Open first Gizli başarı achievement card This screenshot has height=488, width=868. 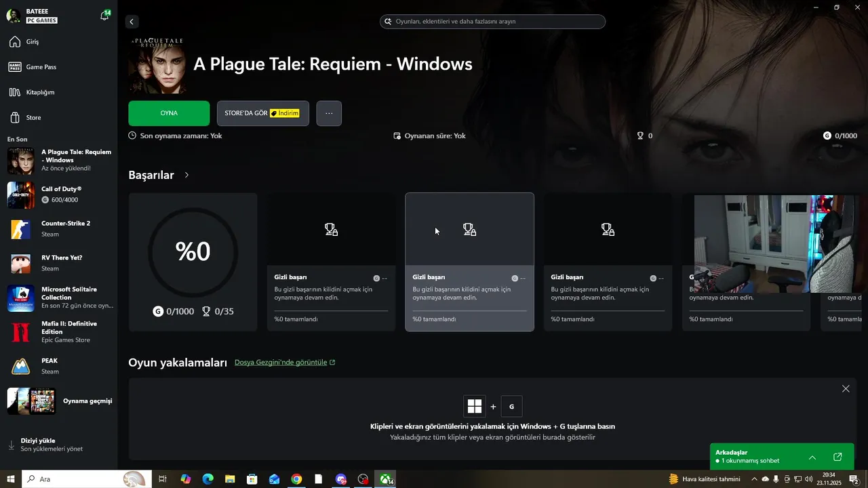pyautogui.click(x=331, y=262)
